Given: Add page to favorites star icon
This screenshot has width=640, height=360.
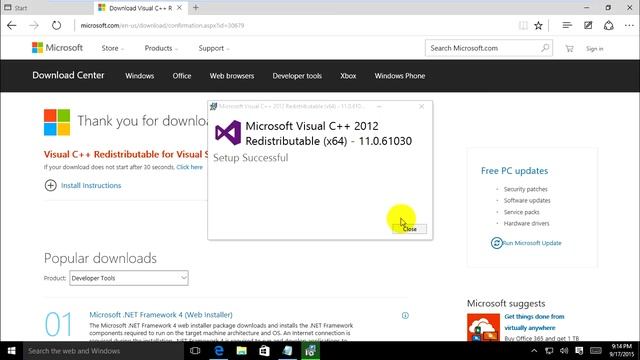Looking at the screenshot, I should pyautogui.click(x=538, y=25).
